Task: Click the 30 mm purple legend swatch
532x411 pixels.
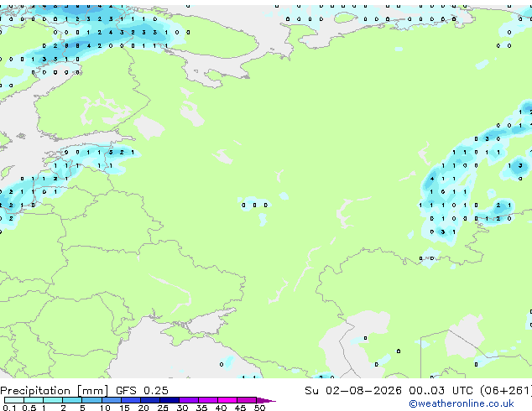Action: click(x=189, y=400)
